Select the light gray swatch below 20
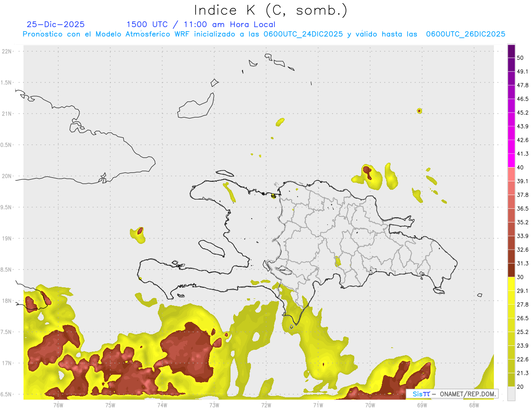The width and height of the screenshot is (532, 411). [511, 394]
